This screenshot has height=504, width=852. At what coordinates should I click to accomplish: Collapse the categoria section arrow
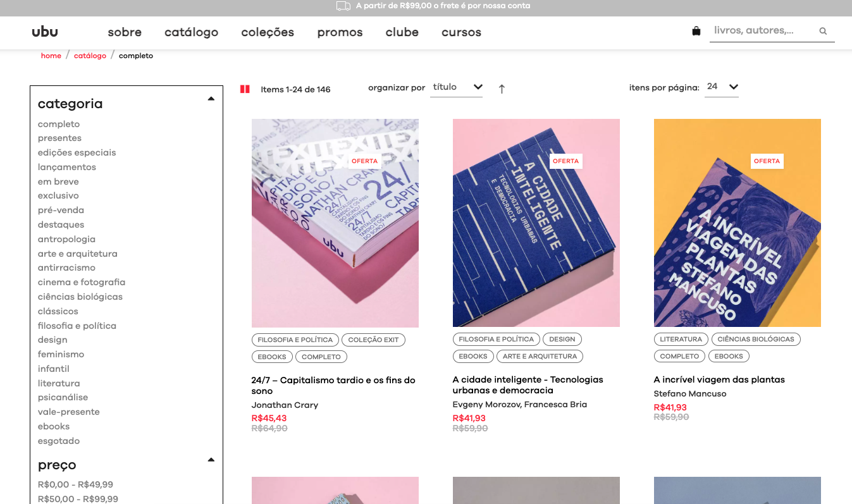click(x=211, y=99)
